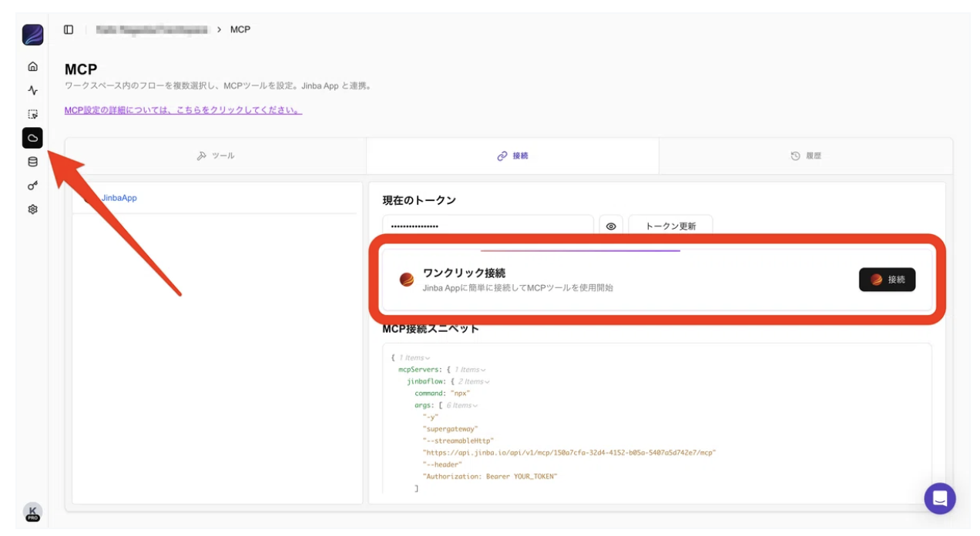Open the settings gear in sidebar
This screenshot has height=536, width=980.
pyautogui.click(x=32, y=209)
